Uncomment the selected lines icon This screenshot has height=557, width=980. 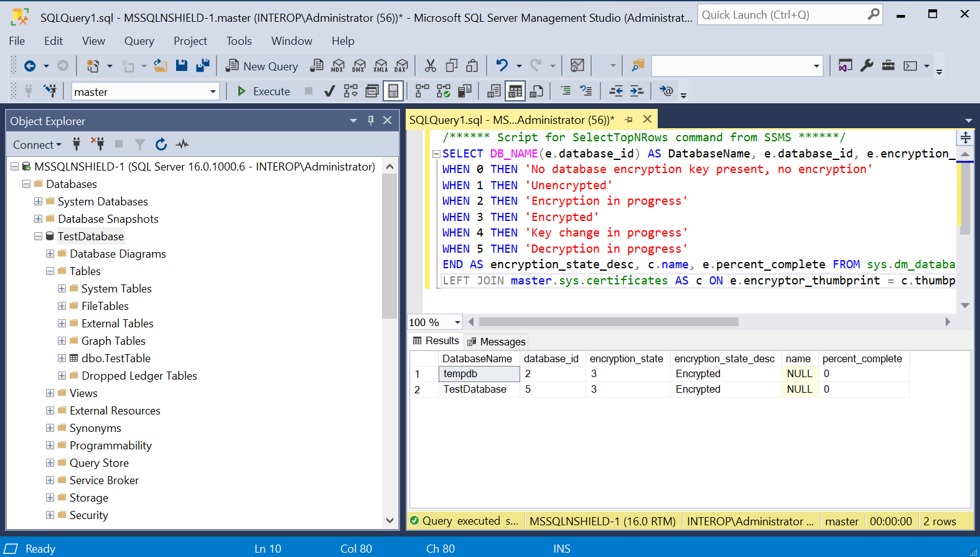pos(586,91)
